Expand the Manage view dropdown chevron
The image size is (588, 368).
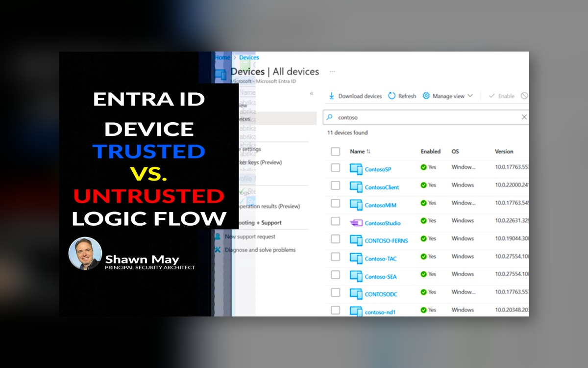click(x=470, y=96)
